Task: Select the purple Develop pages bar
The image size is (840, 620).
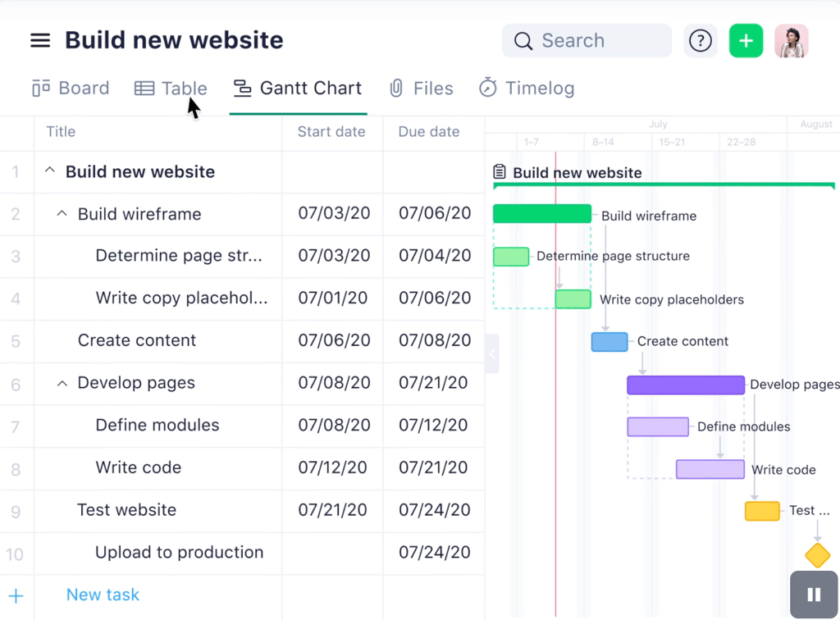Action: [x=686, y=384]
